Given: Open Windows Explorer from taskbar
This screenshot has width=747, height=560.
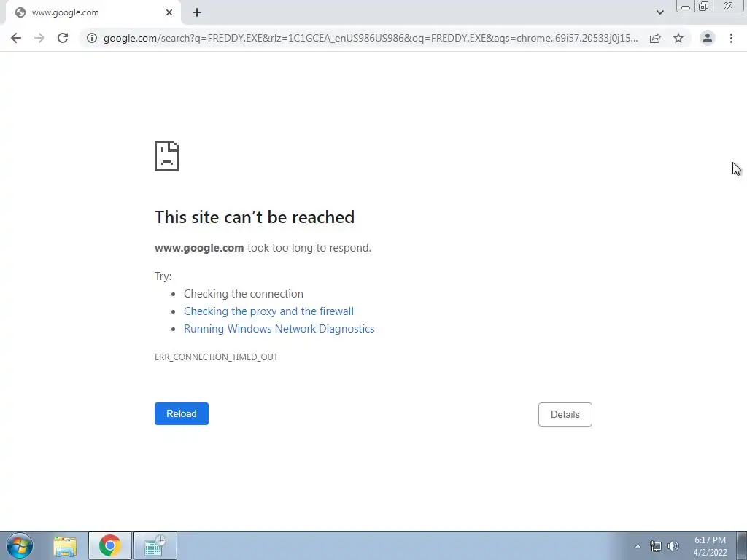Looking at the screenshot, I should pyautogui.click(x=65, y=545).
